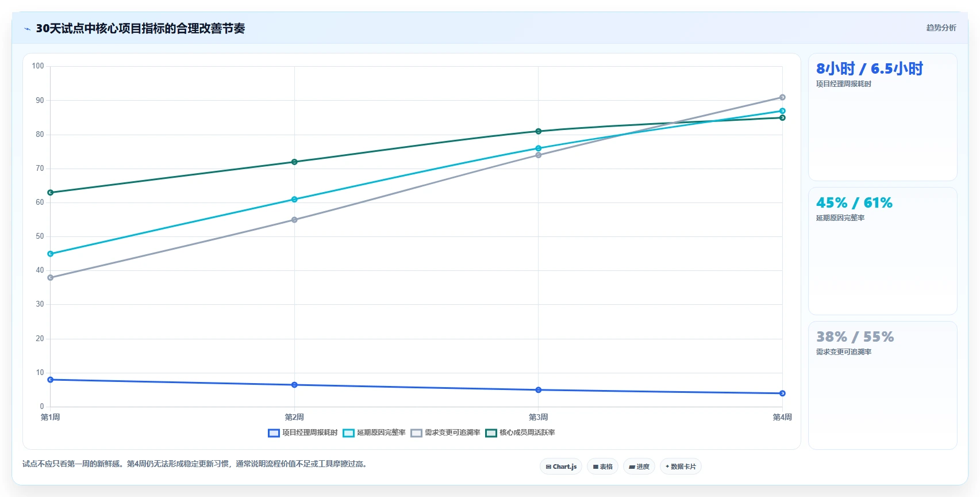Select the 进度 tag
980x497 pixels.
[639, 467]
